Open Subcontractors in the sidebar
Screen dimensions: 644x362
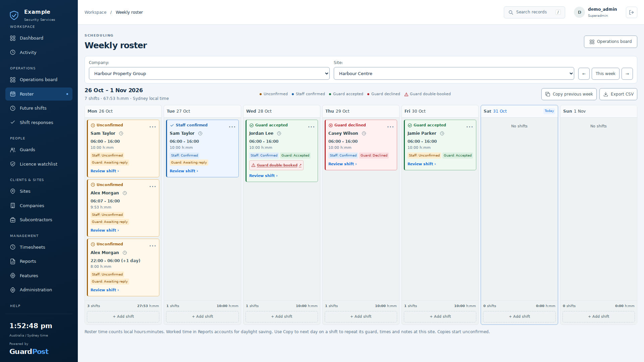coord(39,220)
